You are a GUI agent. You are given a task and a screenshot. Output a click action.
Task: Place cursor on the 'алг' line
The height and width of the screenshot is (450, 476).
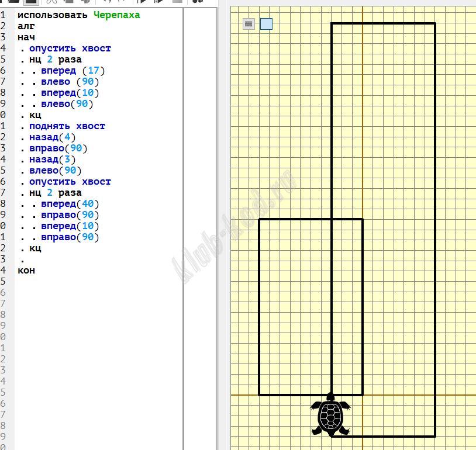(26, 26)
